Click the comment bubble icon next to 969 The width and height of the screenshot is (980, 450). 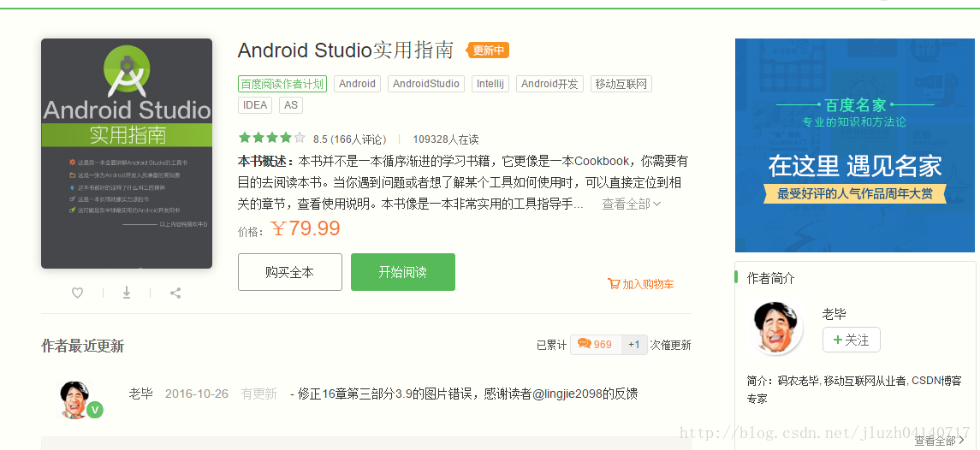(x=585, y=344)
